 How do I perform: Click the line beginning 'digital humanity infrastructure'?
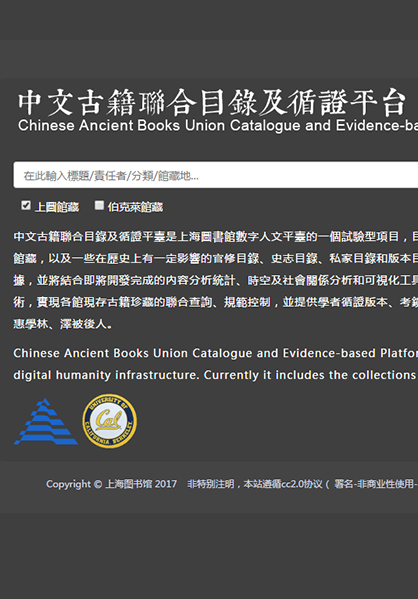pos(216,375)
